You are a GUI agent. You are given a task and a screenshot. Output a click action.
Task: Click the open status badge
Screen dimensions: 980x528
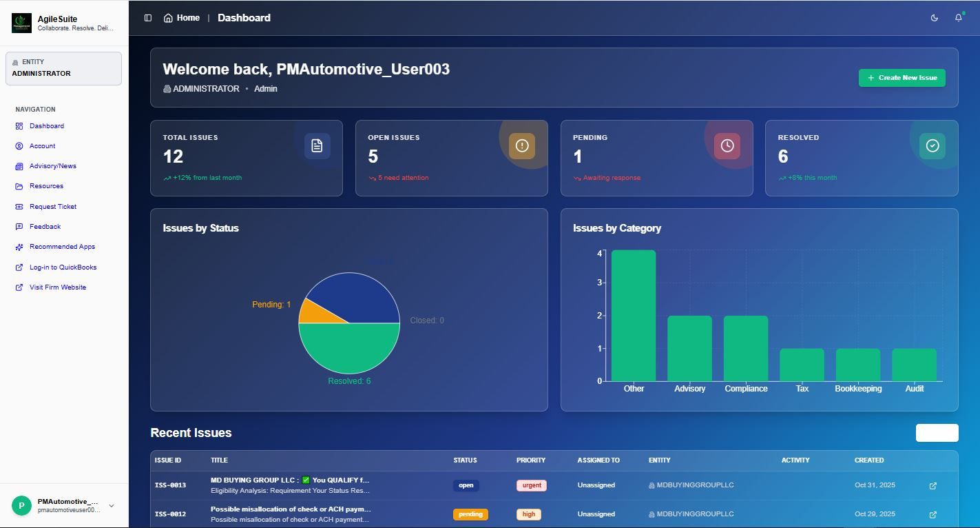[466, 485]
